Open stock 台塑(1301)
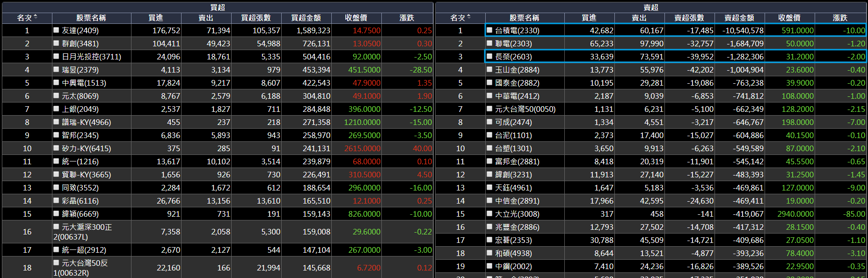Screen dimensions: 868x278 coord(513,148)
